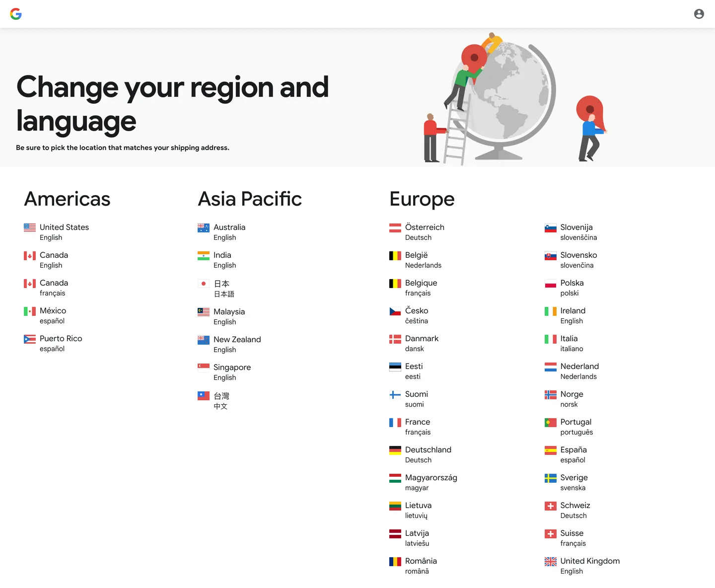Select Ireland English link
715x588 pixels.
566,315
